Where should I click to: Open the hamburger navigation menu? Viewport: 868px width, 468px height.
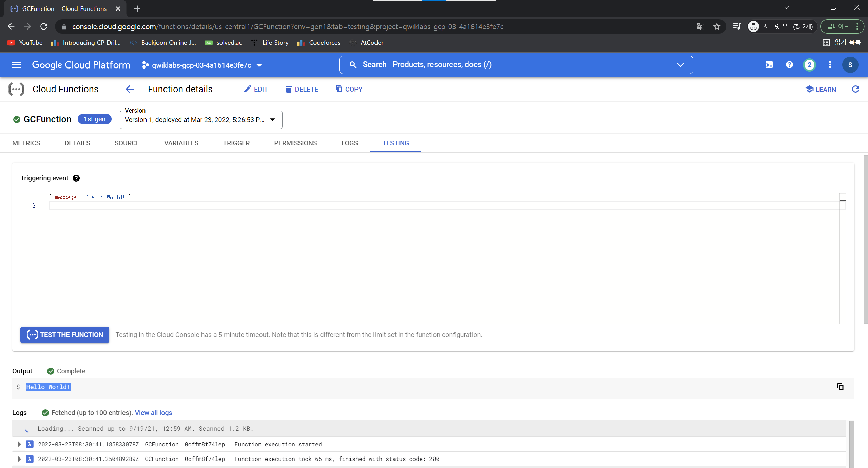16,65
